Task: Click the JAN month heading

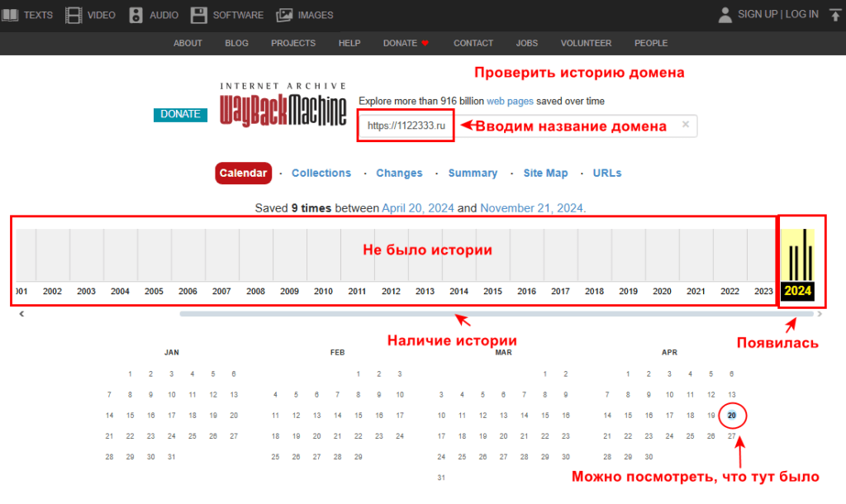Action: coord(172,352)
